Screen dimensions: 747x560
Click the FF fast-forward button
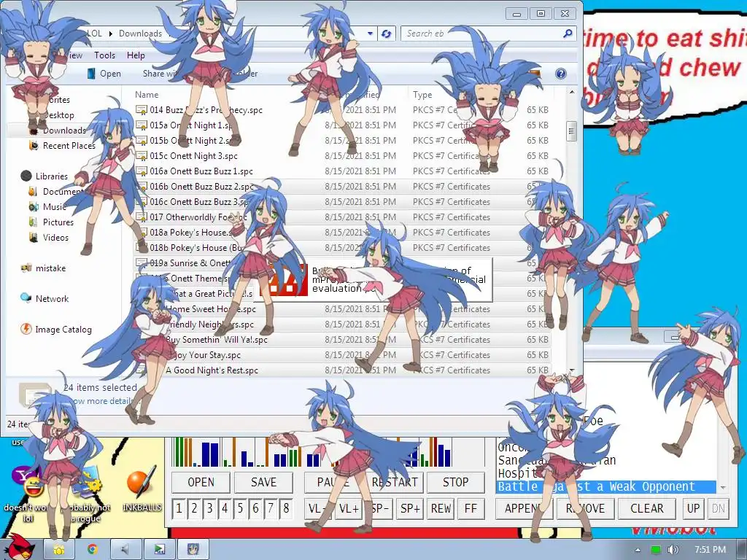pos(471,508)
